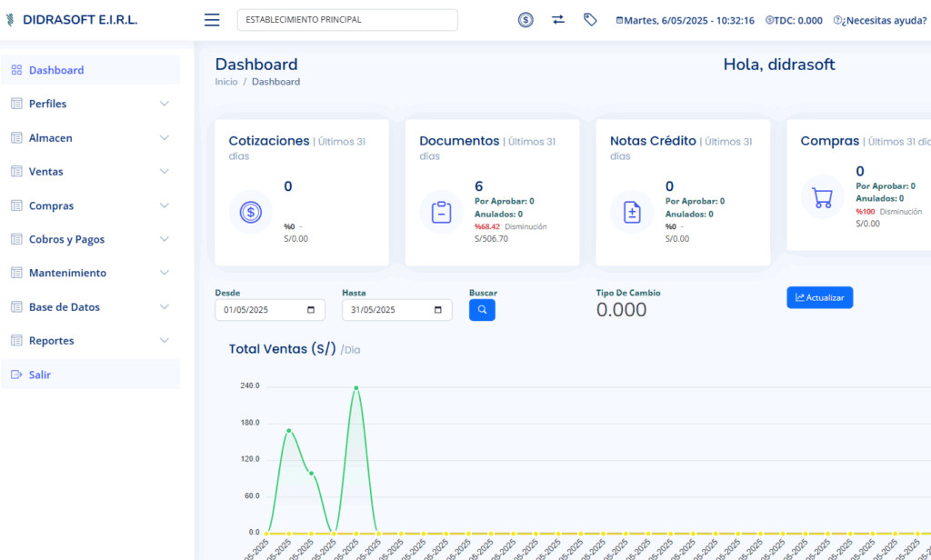The image size is (931, 560).
Task: Click the transfer arrows icon in header
Action: pyautogui.click(x=558, y=20)
